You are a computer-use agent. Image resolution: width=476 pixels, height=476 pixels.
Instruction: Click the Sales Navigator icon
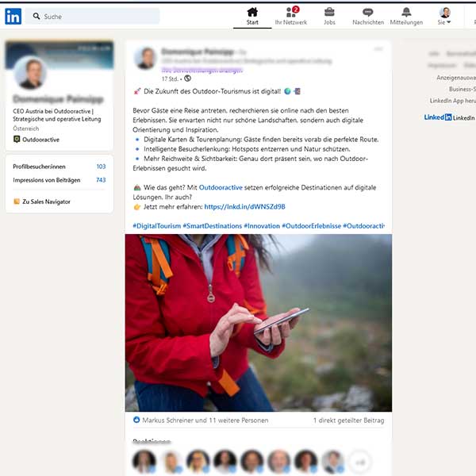tap(17, 202)
